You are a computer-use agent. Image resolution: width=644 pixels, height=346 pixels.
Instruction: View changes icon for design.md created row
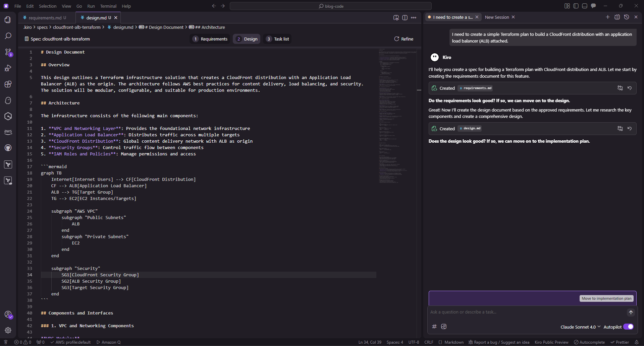pos(620,129)
